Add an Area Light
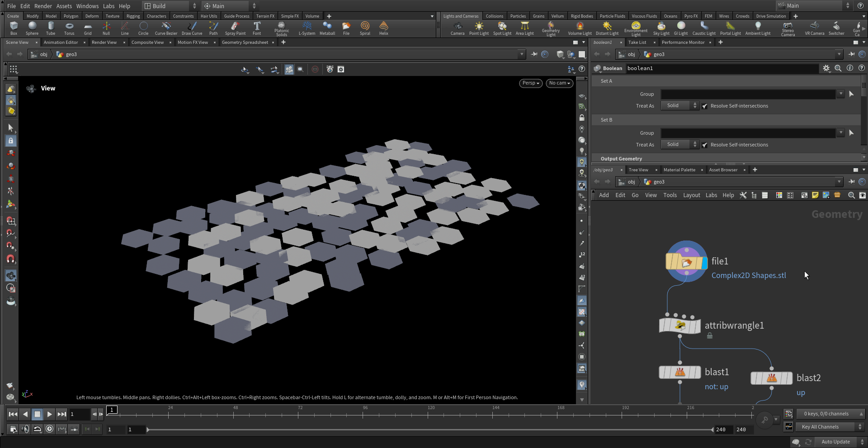The image size is (868, 448). 525,28
